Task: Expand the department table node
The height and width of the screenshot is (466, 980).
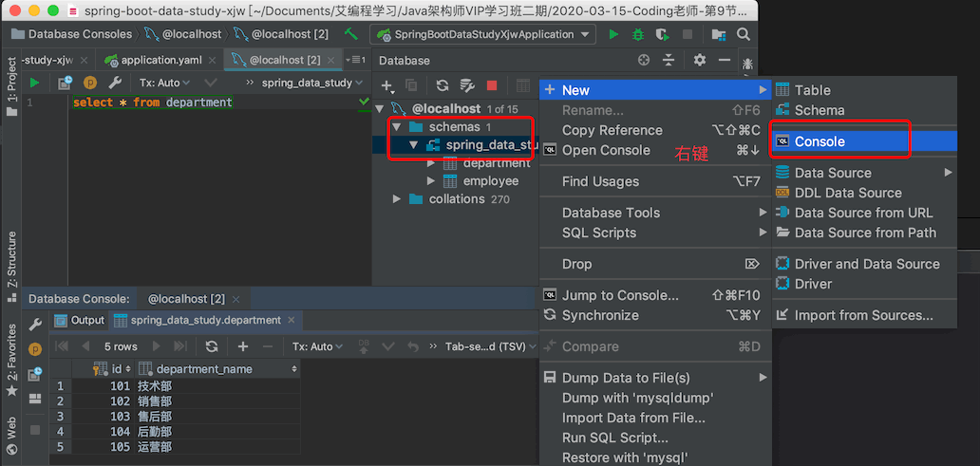Action: tap(430, 163)
